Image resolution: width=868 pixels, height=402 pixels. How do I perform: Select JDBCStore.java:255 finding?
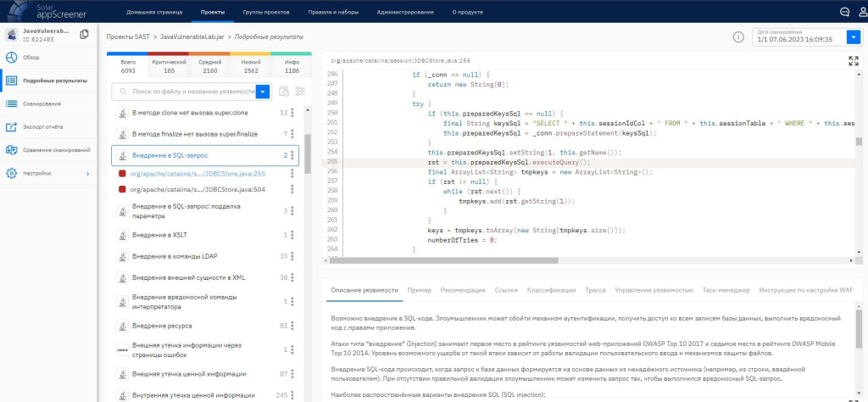198,174
